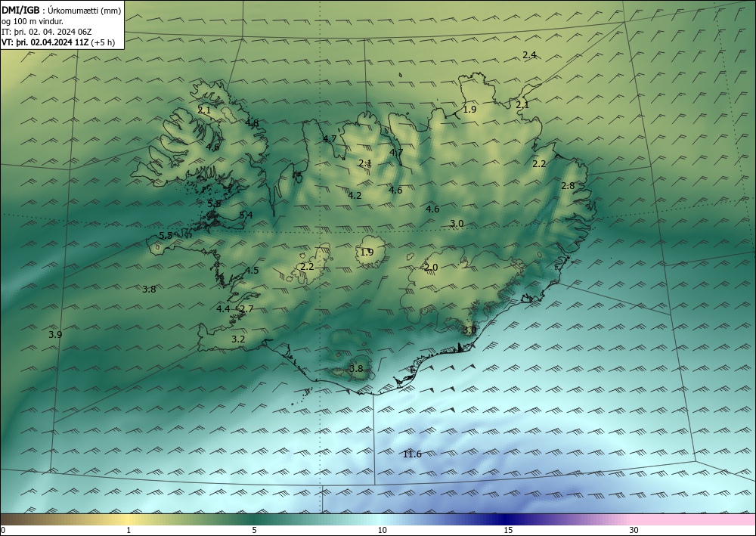Click the 15 label on the color scale

[x=508, y=531]
